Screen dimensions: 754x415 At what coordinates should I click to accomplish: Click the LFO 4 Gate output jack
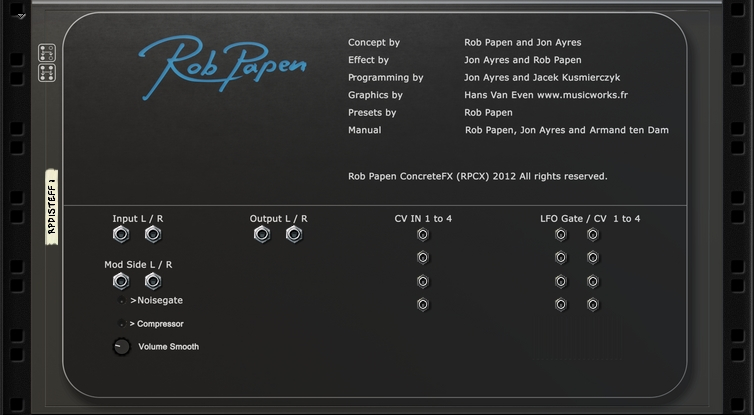click(561, 304)
